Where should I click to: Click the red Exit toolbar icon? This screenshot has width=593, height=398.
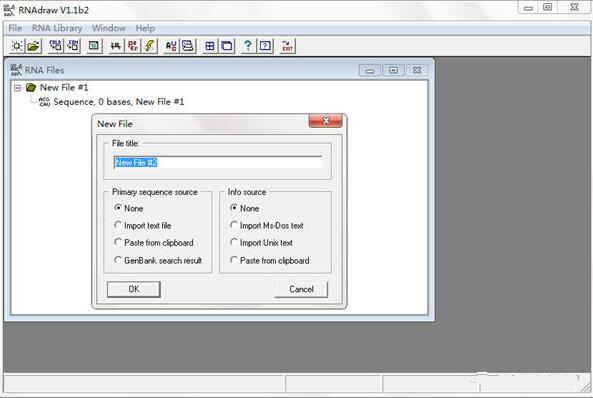click(x=287, y=46)
